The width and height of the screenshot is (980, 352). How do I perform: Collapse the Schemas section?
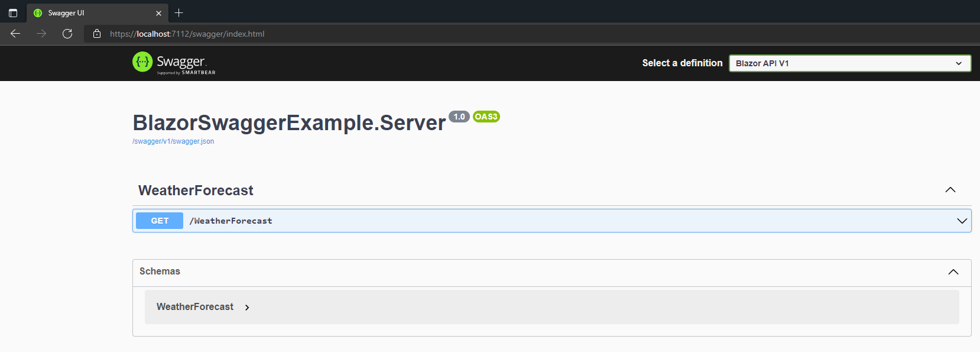click(953, 272)
